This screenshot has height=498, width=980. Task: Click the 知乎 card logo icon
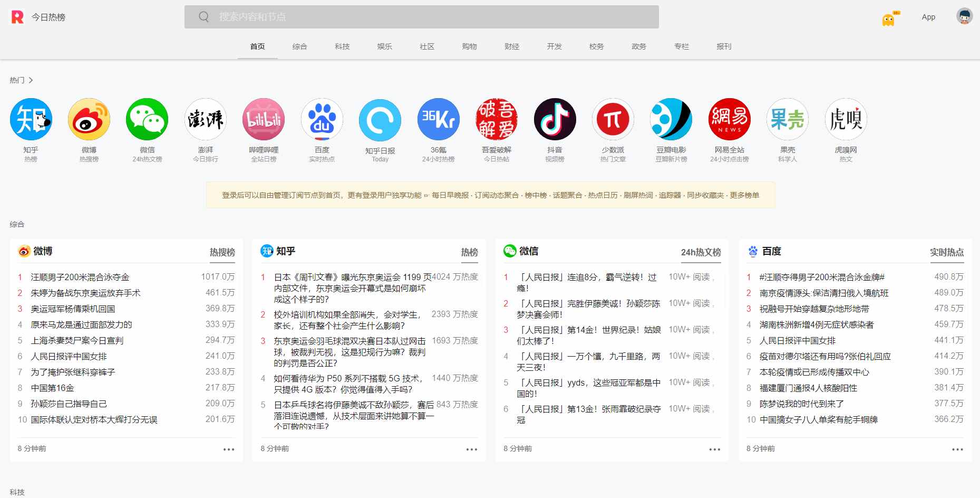point(267,251)
